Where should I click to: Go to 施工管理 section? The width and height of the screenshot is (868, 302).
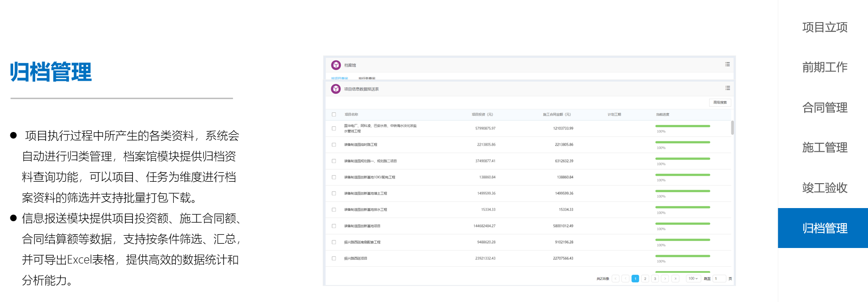click(x=824, y=147)
